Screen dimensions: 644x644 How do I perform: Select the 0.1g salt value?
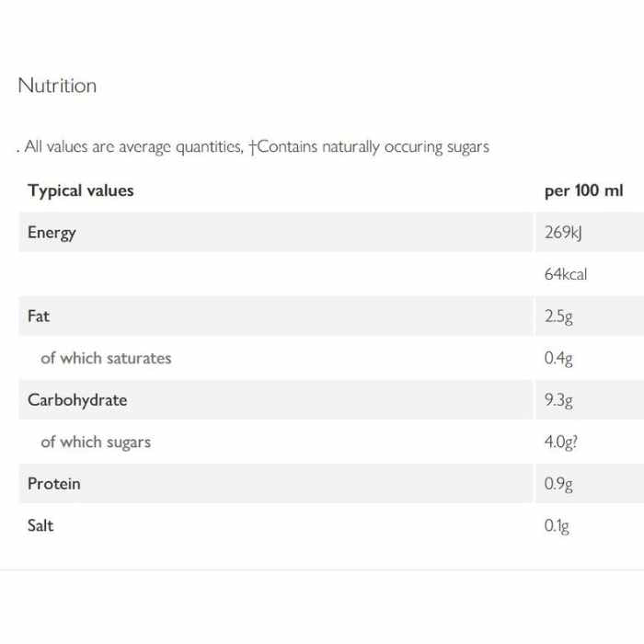[x=557, y=526]
